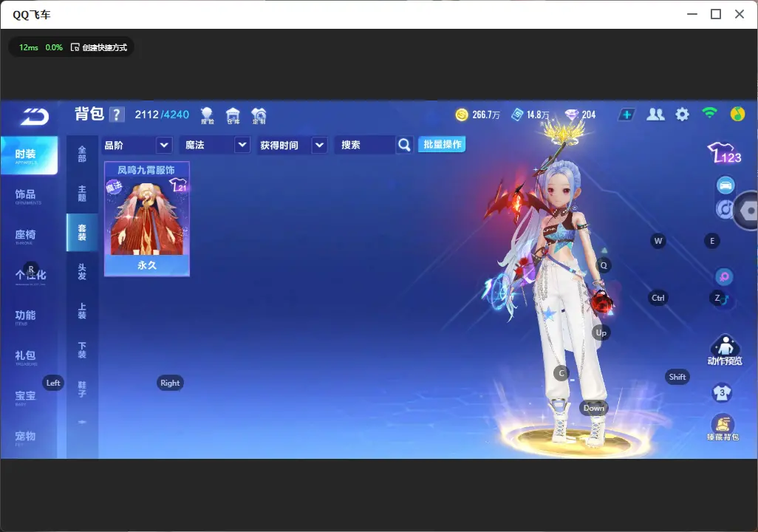The width and height of the screenshot is (758, 532).
Task: Click the Up key overlay button
Action: point(601,332)
